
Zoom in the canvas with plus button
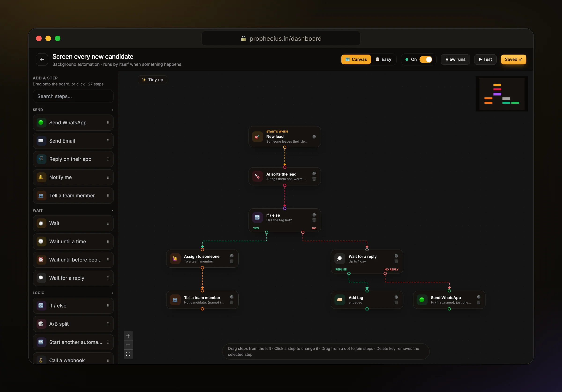tap(128, 336)
